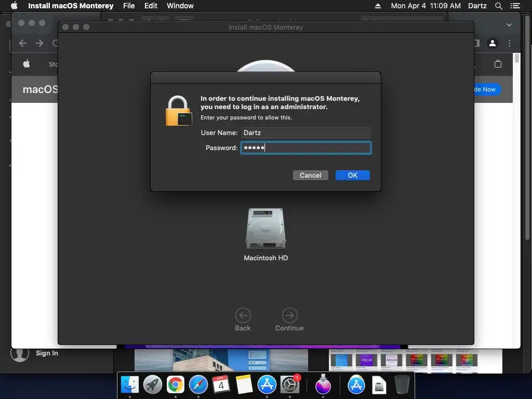Click the Chrome page vertical scrollbar
The height and width of the screenshot is (399, 532).
coord(517,58)
